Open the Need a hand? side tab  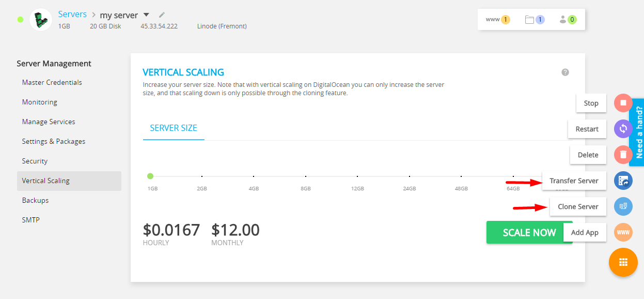click(637, 132)
